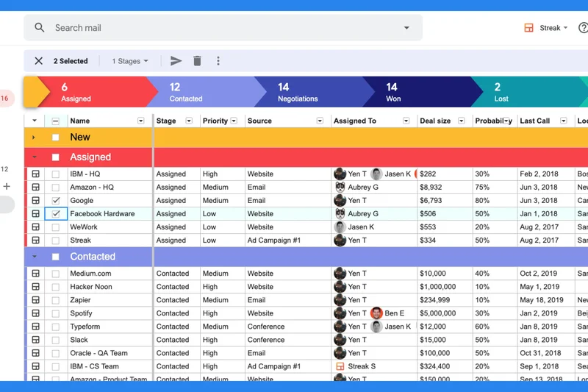Check the New group checkbox
Image resolution: width=588 pixels, height=392 pixels.
coord(56,138)
